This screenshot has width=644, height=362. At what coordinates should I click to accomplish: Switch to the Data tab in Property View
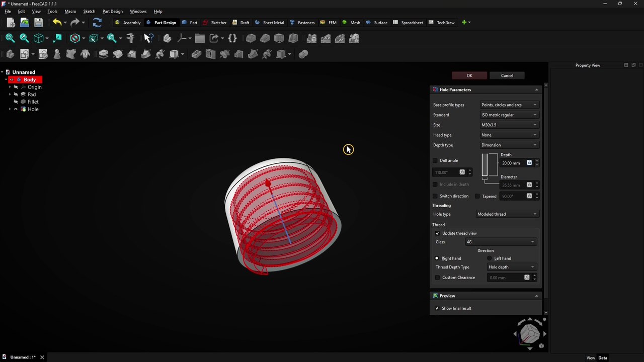[x=603, y=358]
